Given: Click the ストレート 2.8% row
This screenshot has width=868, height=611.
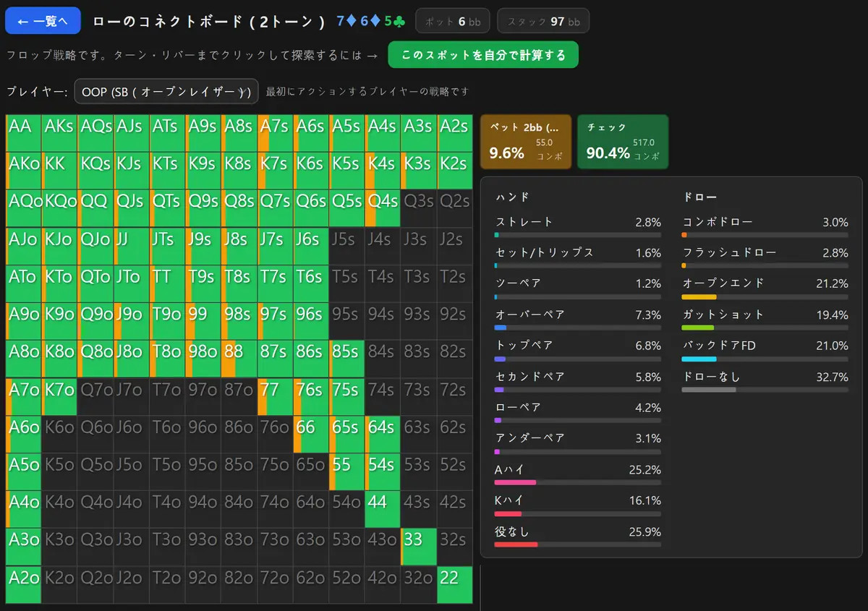Looking at the screenshot, I should pyautogui.click(x=578, y=227).
